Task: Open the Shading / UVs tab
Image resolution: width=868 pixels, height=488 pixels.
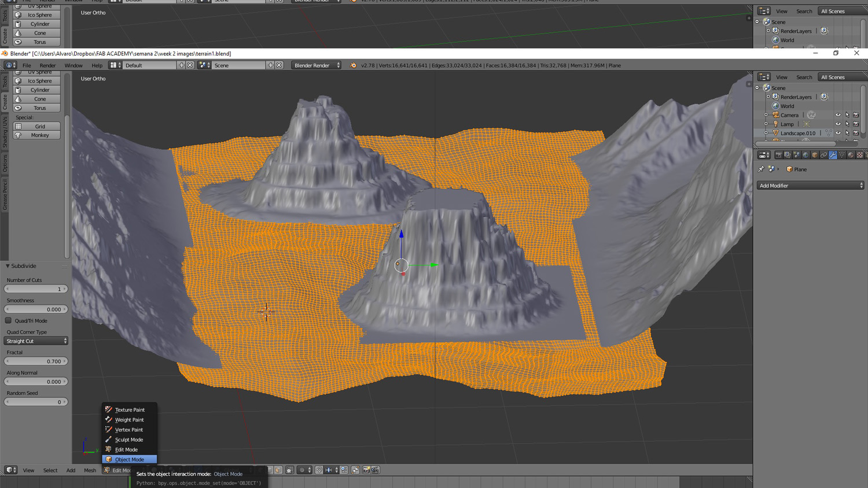Action: (x=5, y=131)
